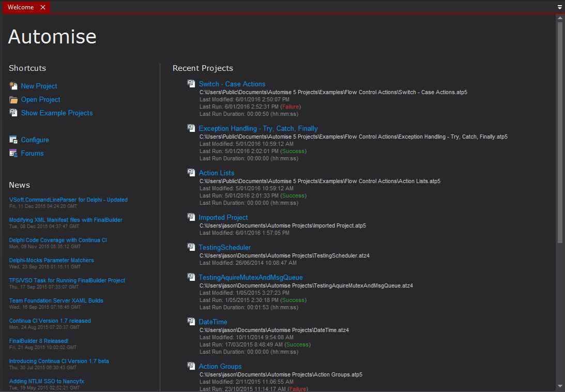Viewport: 565px width, 392px height.
Task: Click the Imported Project.atp5 file path
Action: pos(283,226)
